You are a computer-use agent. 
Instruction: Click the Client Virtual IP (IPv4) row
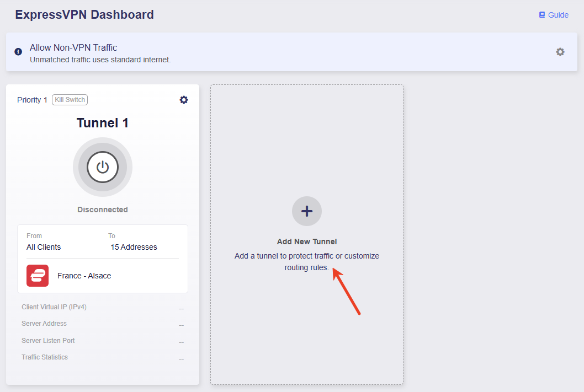point(103,307)
